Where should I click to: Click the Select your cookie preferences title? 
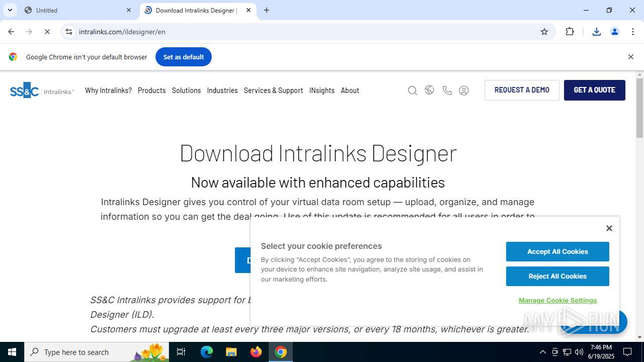[x=321, y=246]
